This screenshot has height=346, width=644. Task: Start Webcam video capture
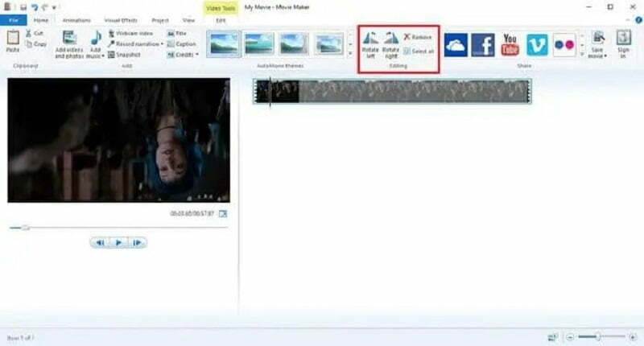point(130,33)
